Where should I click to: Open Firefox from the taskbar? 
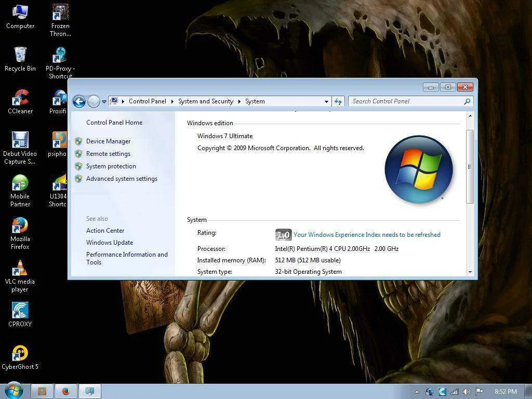66,391
